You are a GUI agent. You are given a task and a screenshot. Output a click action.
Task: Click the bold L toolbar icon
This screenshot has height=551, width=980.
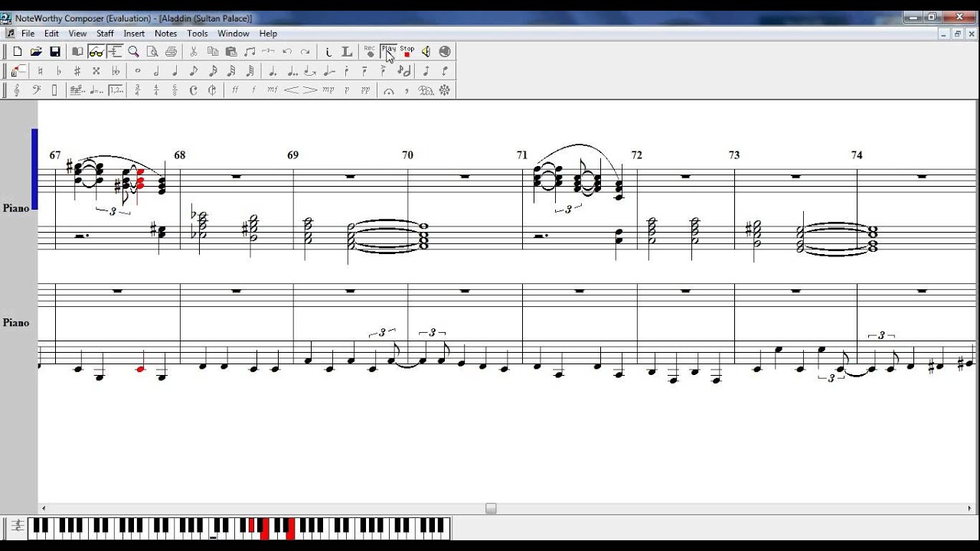(x=346, y=51)
